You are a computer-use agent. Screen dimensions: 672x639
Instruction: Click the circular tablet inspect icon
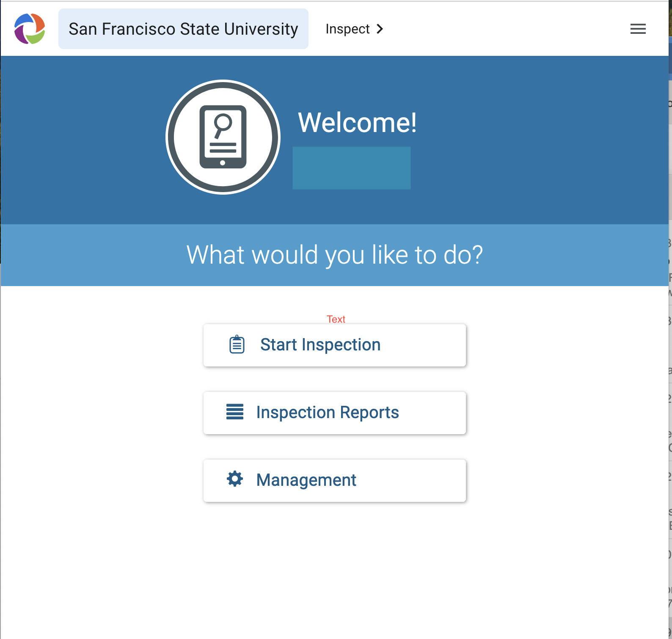point(223,137)
